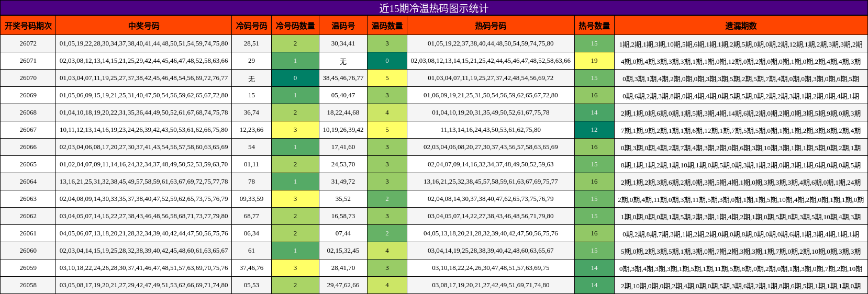Select warm numbers cell 16,58,73

tap(343, 216)
